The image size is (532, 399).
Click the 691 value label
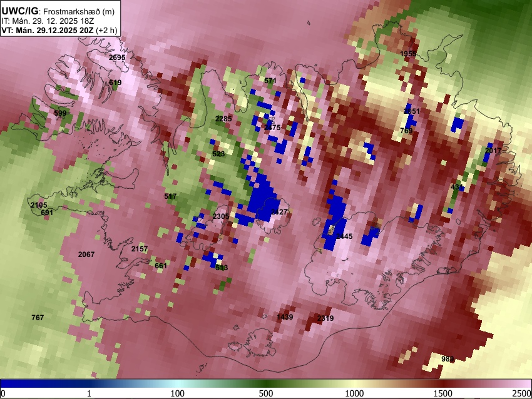click(47, 213)
